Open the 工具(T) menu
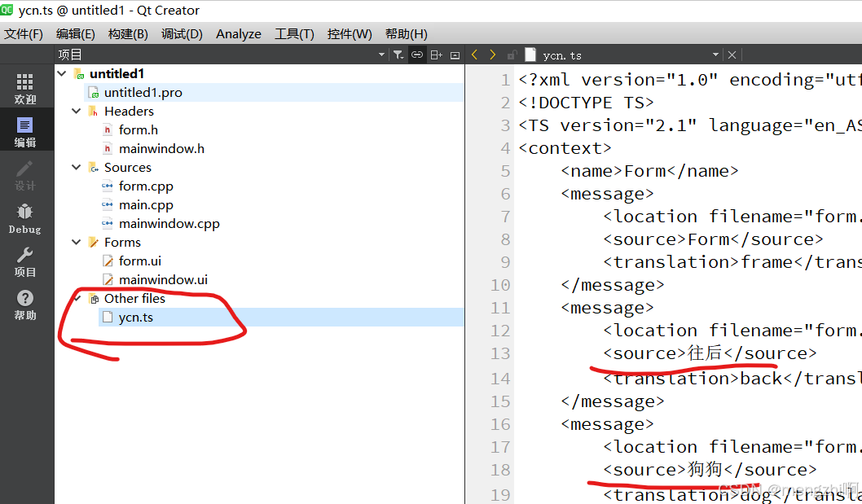The image size is (862, 504). click(294, 34)
